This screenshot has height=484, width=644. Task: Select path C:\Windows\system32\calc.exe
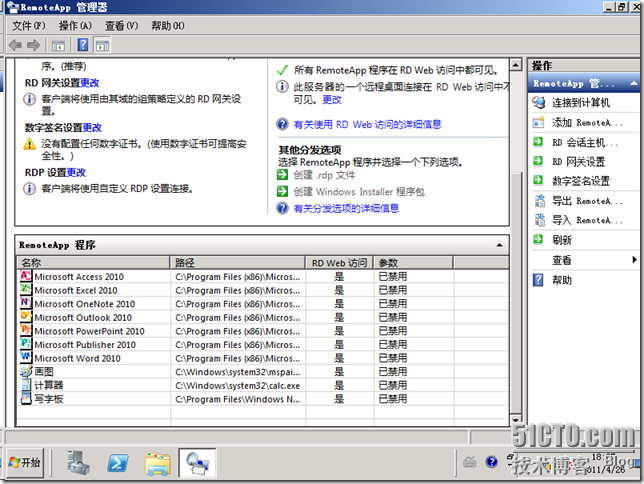(237, 385)
